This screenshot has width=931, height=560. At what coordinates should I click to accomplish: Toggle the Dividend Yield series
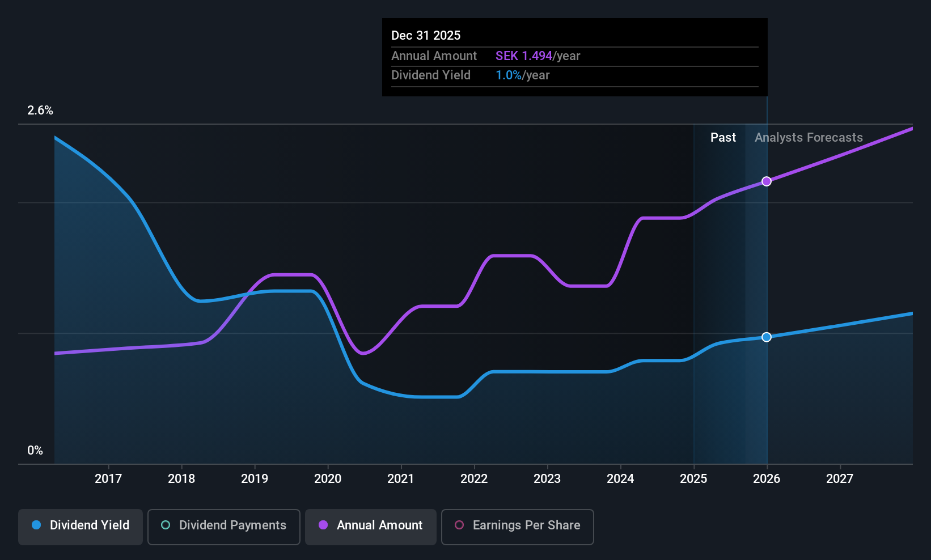81,527
